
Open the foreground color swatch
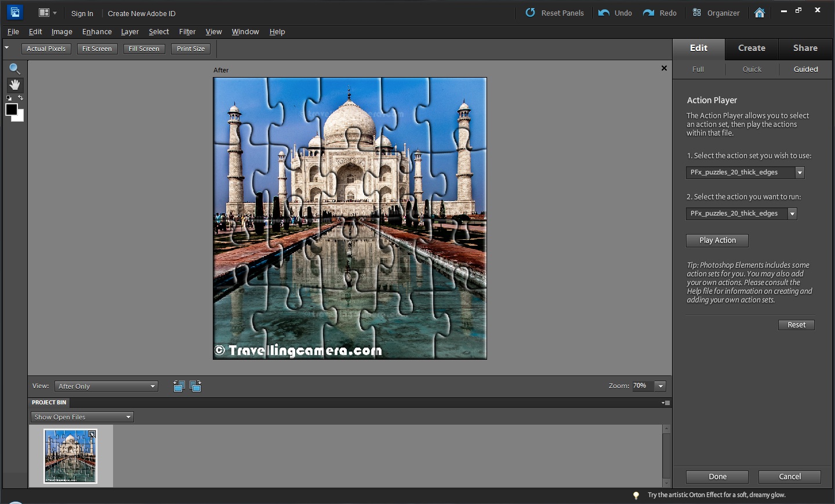click(x=11, y=109)
